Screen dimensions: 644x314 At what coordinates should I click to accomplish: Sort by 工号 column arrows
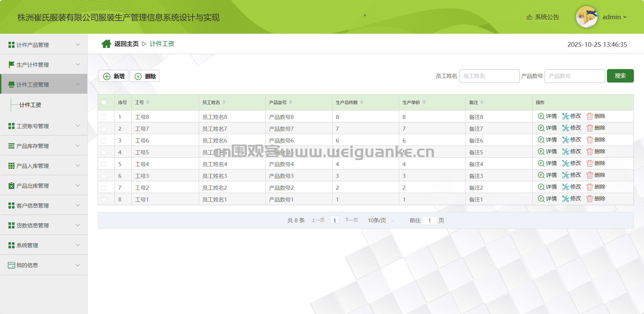[x=148, y=102]
